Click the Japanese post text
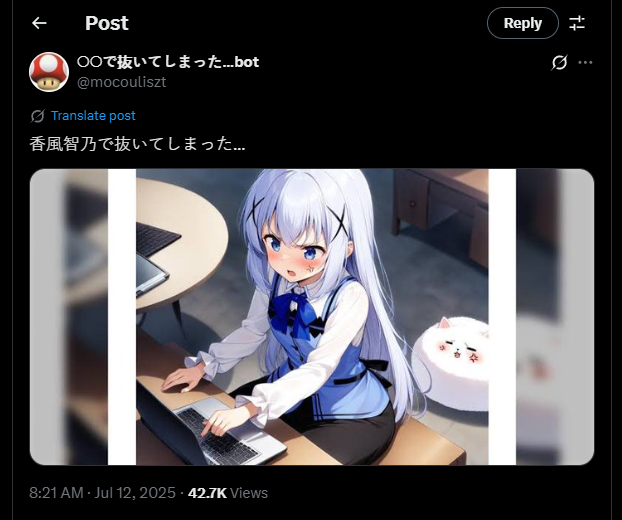The height and width of the screenshot is (520, 622). click(137, 144)
